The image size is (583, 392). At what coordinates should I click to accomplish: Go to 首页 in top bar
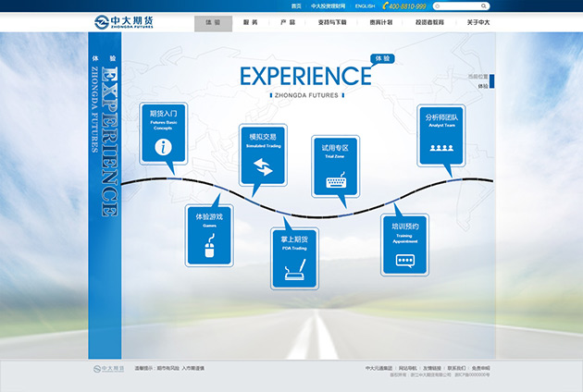click(x=296, y=6)
